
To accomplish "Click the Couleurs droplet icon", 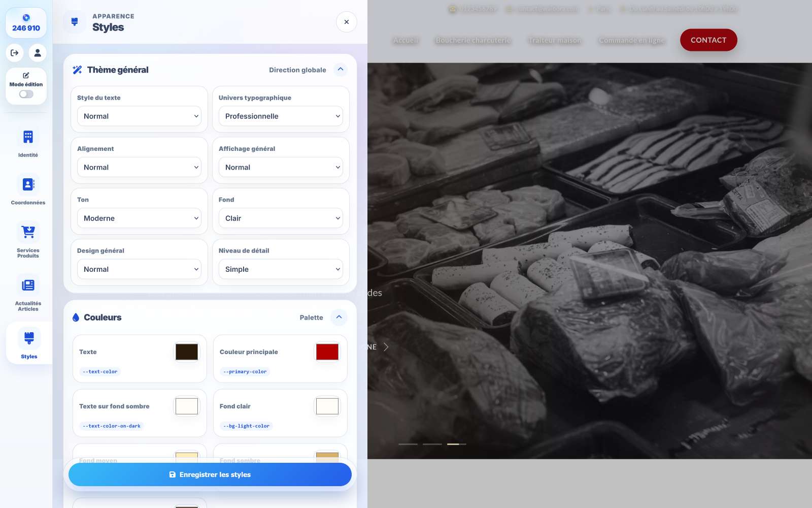I will click(76, 317).
